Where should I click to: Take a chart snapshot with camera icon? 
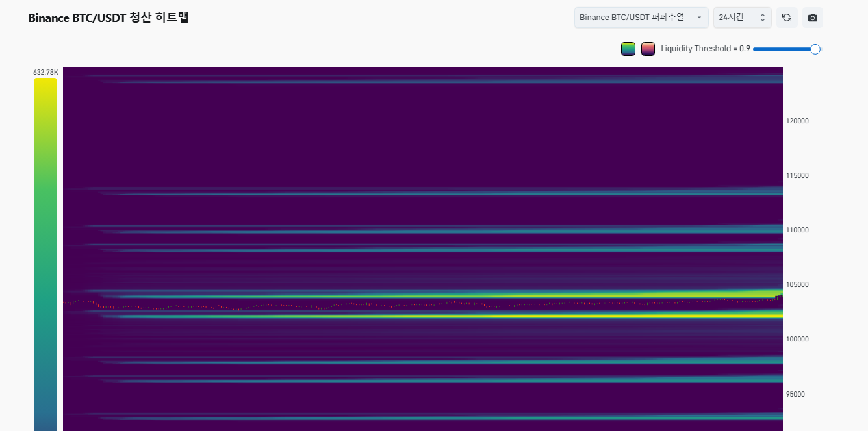pyautogui.click(x=813, y=18)
